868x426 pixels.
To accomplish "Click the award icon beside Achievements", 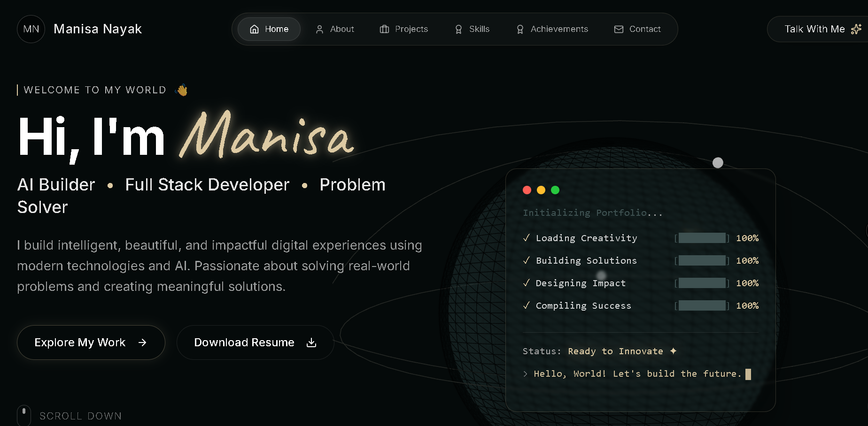I will pyautogui.click(x=520, y=29).
